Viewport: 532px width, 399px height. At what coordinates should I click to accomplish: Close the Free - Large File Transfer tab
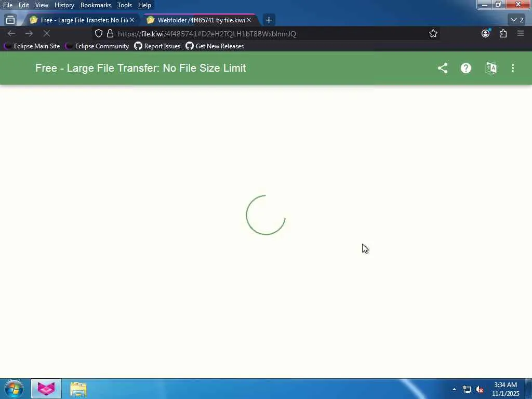pos(132,20)
